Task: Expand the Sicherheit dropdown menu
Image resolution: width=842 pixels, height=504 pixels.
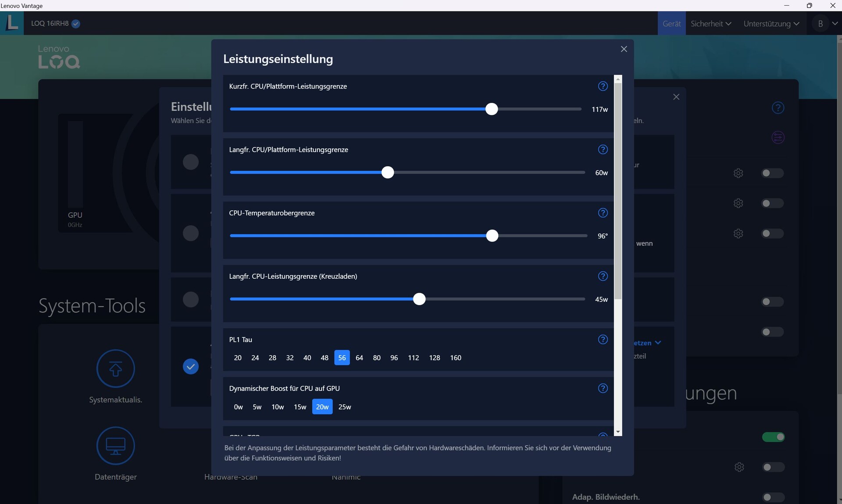Action: [710, 24]
